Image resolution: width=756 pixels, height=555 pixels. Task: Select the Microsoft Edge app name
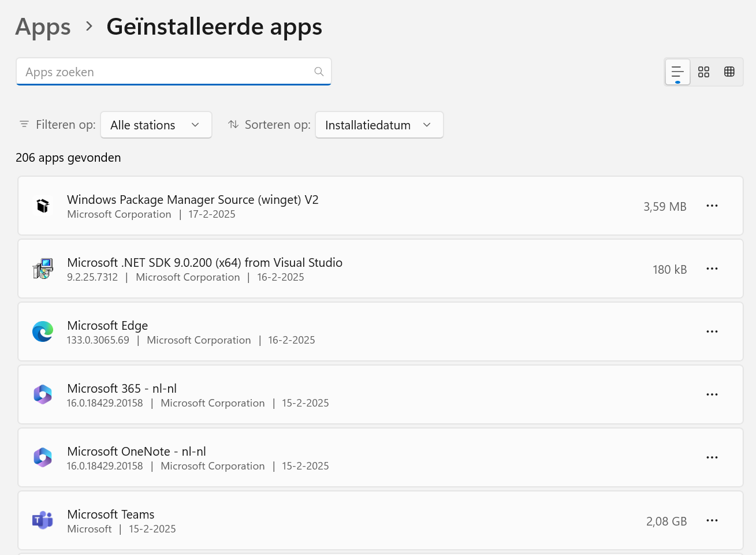coord(107,326)
